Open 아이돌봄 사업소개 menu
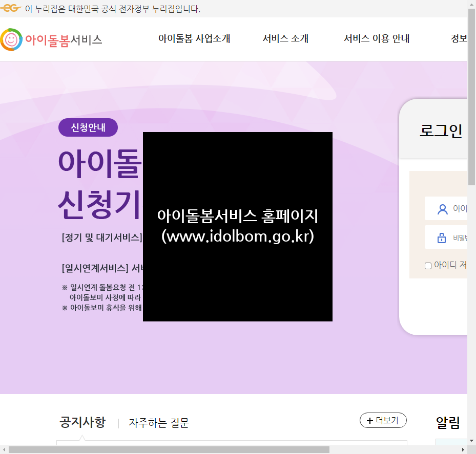Screen dimensions: 476x454 (194, 38)
